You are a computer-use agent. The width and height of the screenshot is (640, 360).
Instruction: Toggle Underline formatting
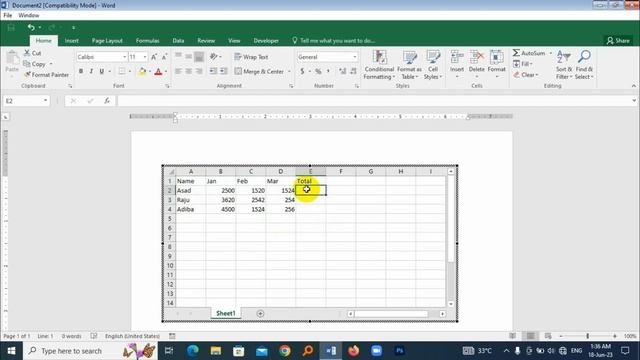pyautogui.click(x=102, y=71)
